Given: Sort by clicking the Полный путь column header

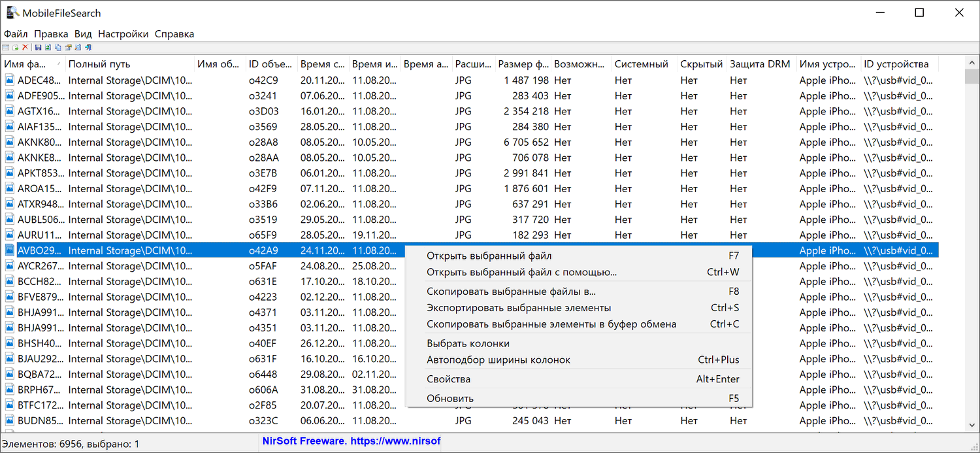Looking at the screenshot, I should (131, 63).
